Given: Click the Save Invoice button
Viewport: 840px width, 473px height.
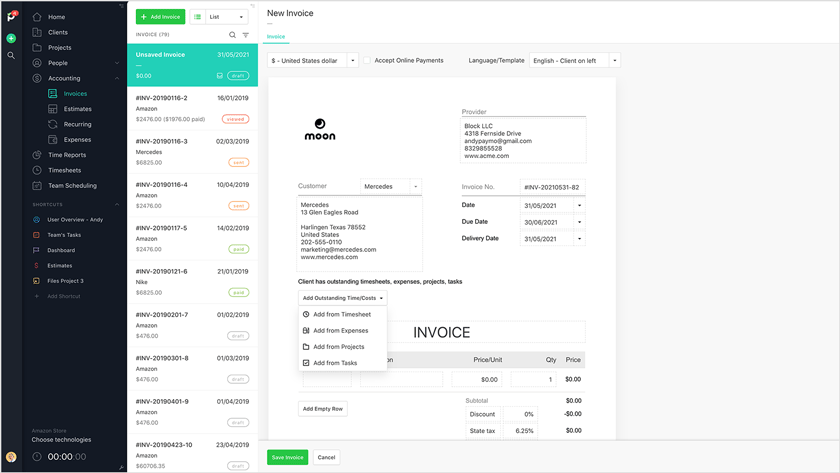Looking at the screenshot, I should (287, 457).
